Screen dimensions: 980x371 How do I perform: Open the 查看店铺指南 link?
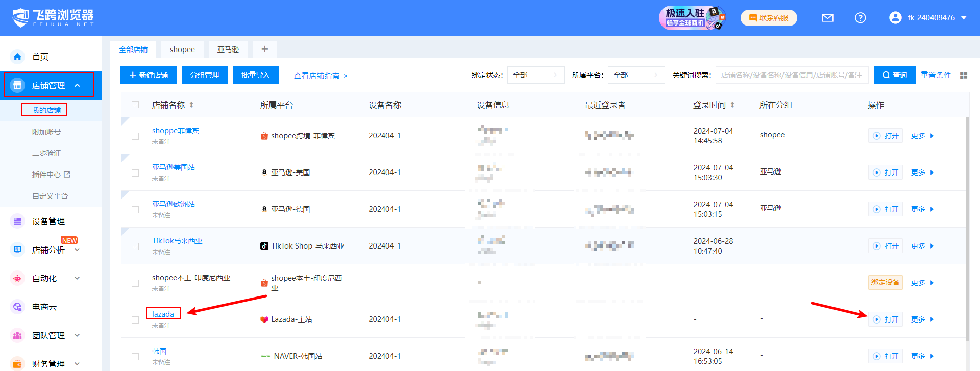click(320, 76)
